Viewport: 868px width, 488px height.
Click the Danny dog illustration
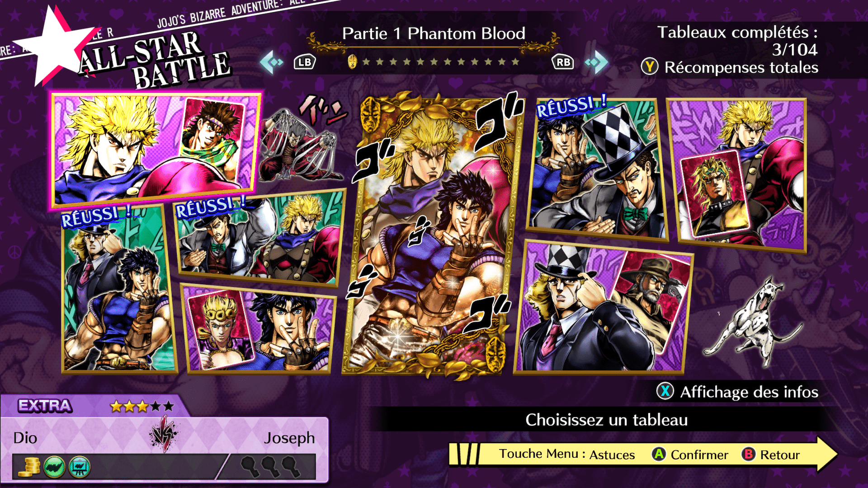click(750, 323)
